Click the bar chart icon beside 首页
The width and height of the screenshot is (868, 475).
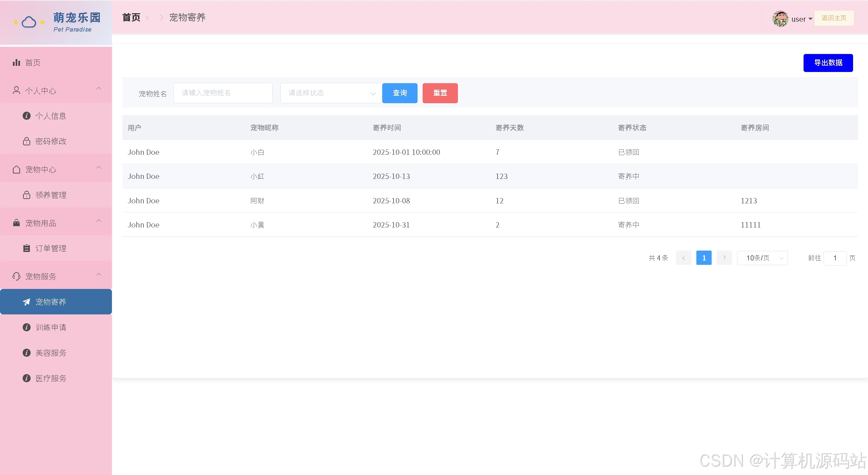coord(16,62)
